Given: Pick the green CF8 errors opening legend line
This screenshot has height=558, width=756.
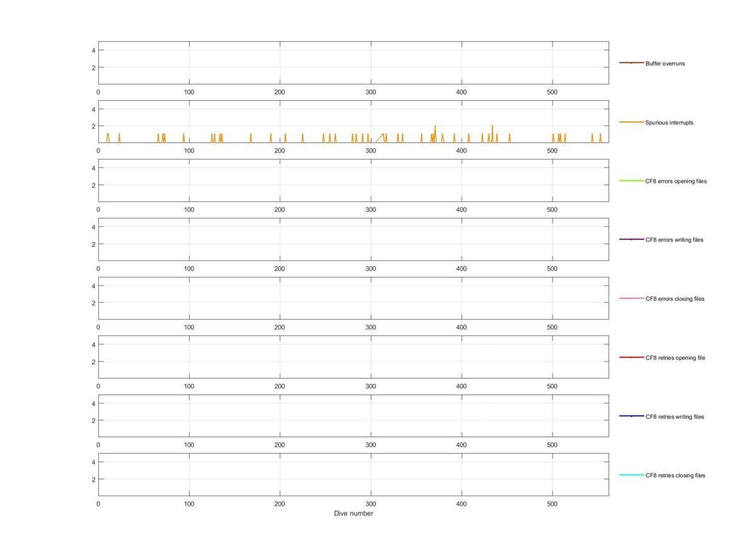Looking at the screenshot, I should tap(631, 181).
